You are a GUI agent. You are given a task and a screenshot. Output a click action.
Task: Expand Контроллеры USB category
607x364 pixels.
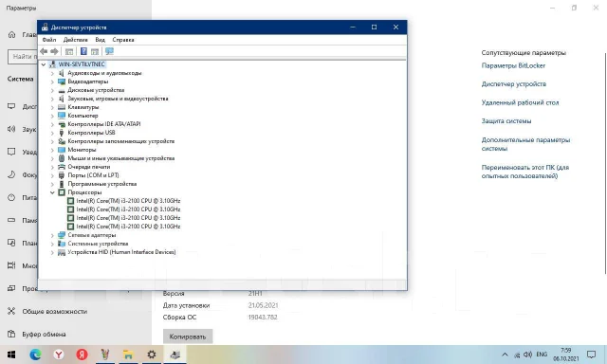52,133
